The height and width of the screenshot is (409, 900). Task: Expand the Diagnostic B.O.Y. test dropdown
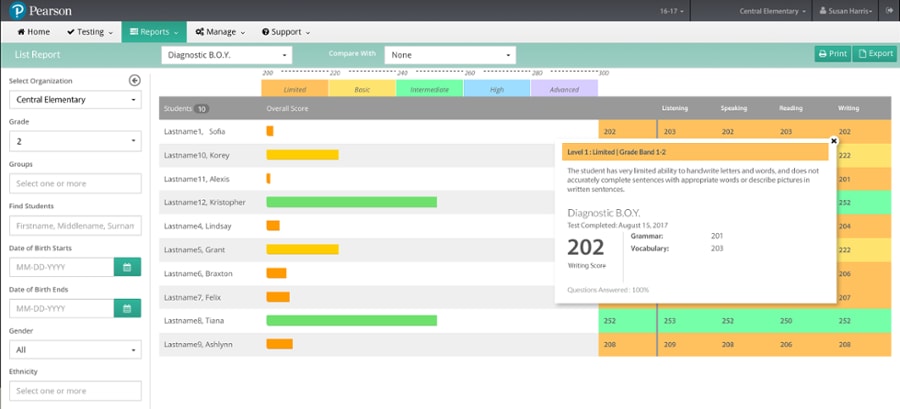coord(227,55)
